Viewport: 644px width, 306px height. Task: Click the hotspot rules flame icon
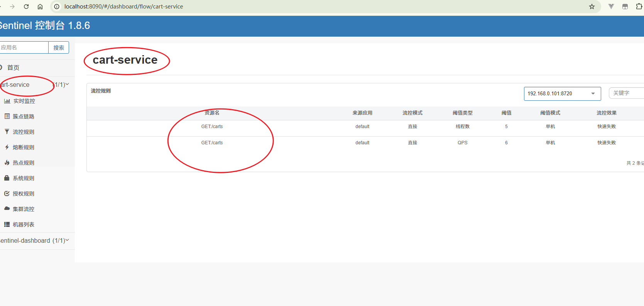[7, 162]
